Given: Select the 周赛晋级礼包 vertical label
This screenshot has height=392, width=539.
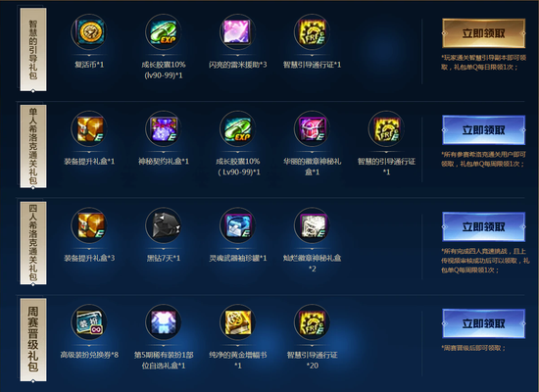Looking at the screenshot, I should (33, 340).
